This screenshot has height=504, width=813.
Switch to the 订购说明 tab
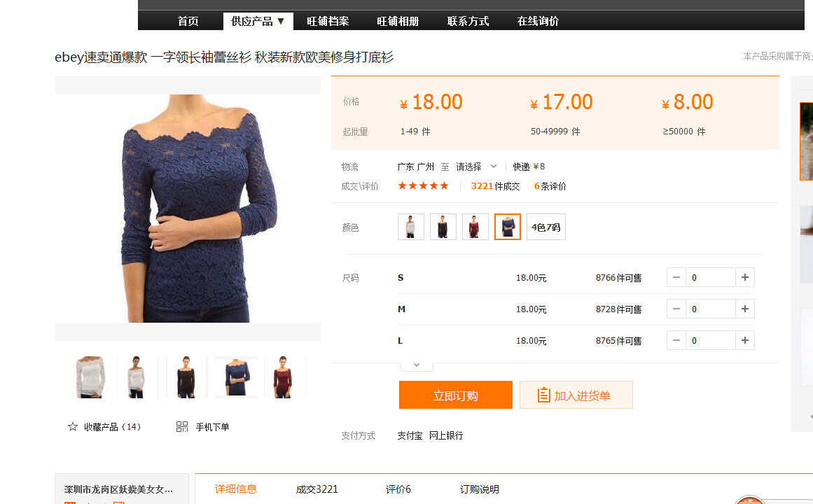tap(480, 489)
